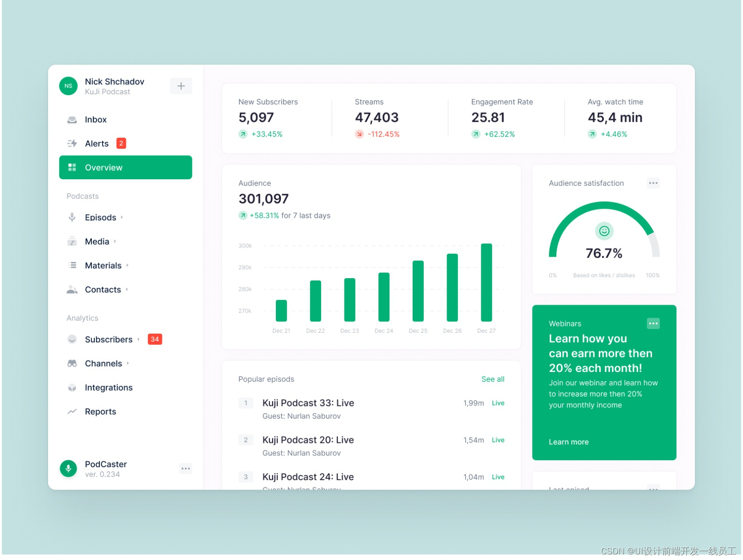The width and height of the screenshot is (743, 560).
Task: Click the Avg. watch time value 45,4 min
Action: pyautogui.click(x=615, y=118)
